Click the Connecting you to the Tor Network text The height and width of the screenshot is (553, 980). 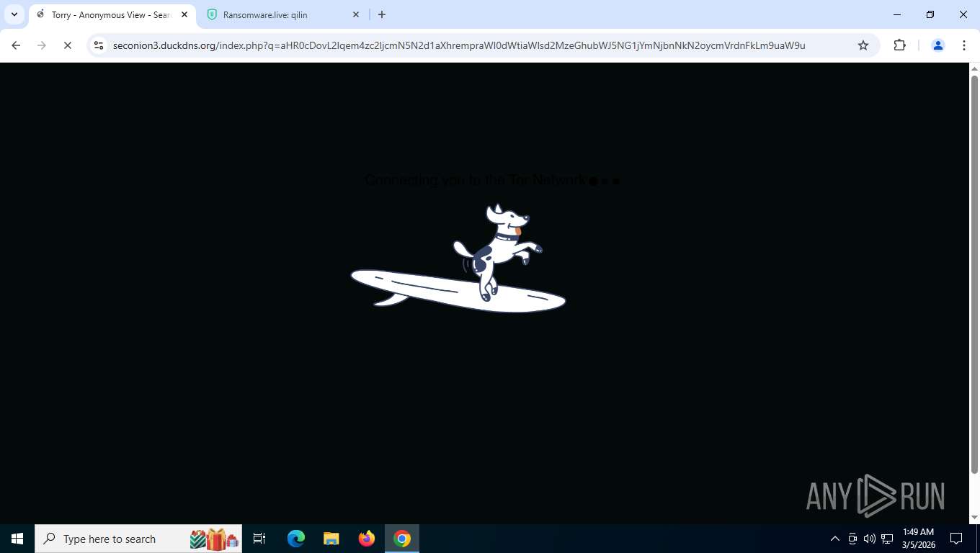[x=476, y=180]
